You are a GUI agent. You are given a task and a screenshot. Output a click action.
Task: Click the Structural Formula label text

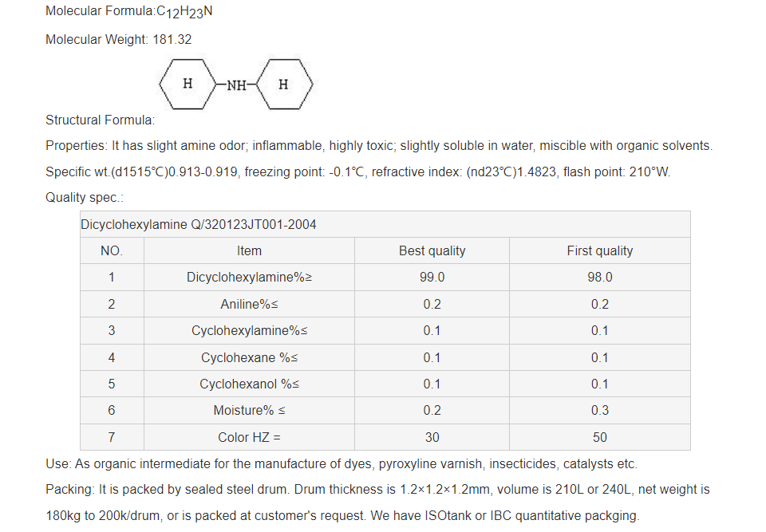pos(100,120)
